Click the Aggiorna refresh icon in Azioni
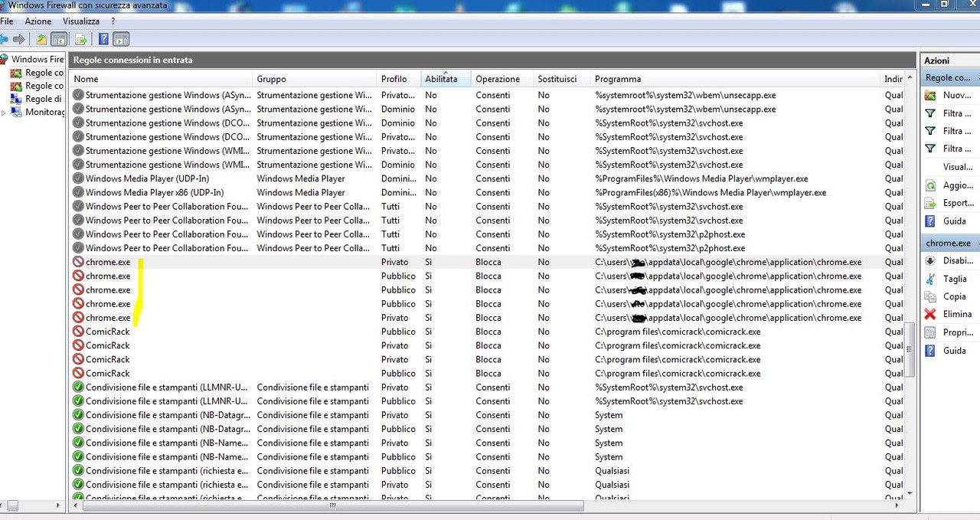The height and width of the screenshot is (520, 980). pyautogui.click(x=930, y=185)
